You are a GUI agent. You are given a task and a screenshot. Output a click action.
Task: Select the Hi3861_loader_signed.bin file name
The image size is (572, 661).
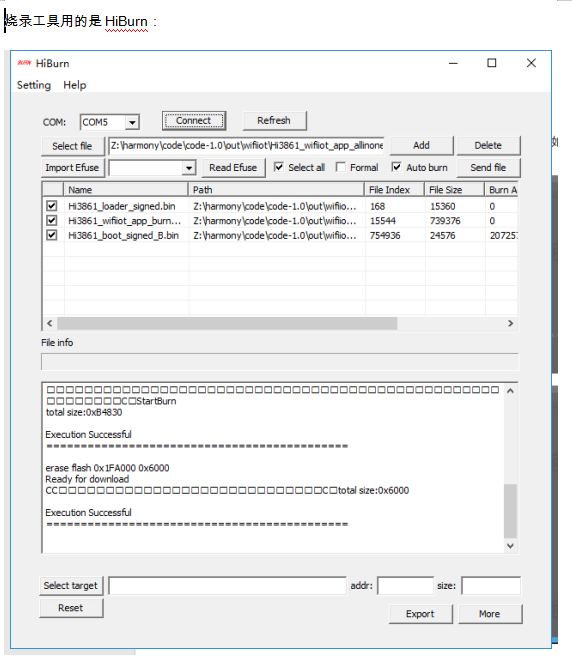tap(121, 206)
